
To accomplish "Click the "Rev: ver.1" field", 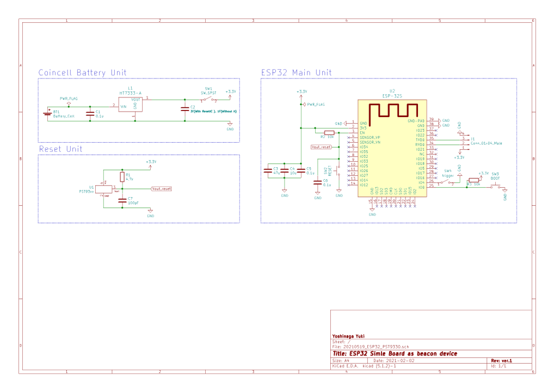I will tap(501, 360).
